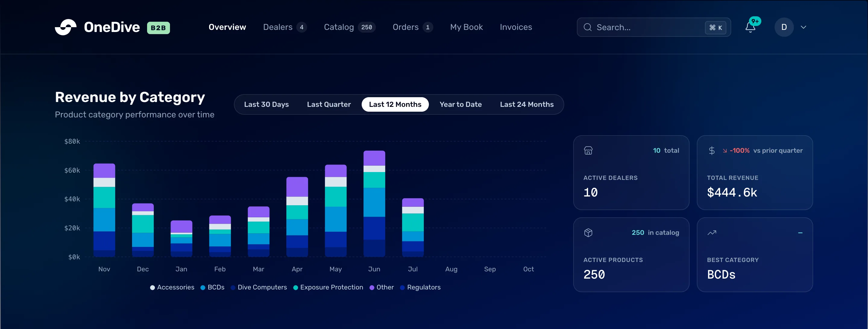Select the Last 12 Months range
This screenshot has width=868, height=329.
point(395,105)
